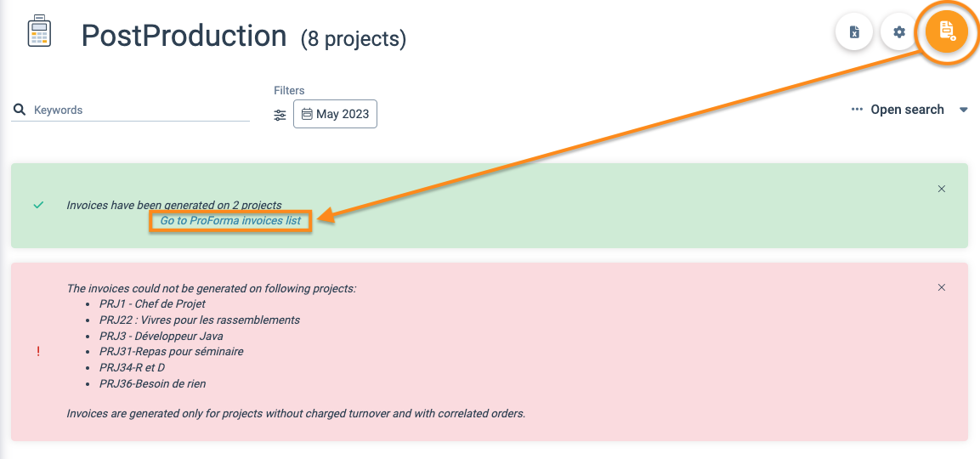Click the Excel export icon
Screen dimensions: 980x459
point(853,31)
